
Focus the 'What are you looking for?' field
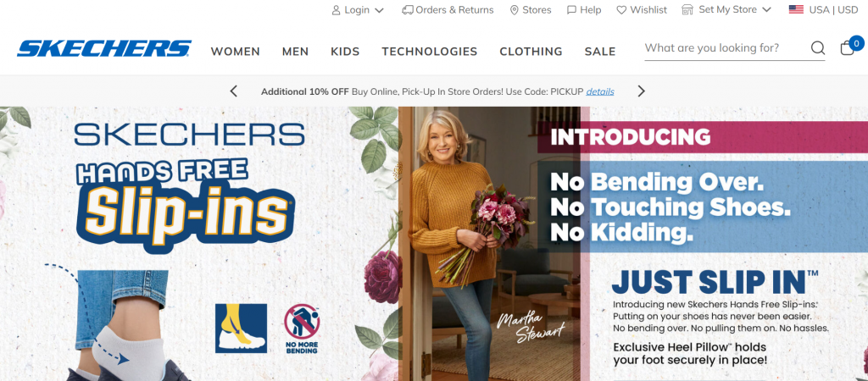click(726, 48)
